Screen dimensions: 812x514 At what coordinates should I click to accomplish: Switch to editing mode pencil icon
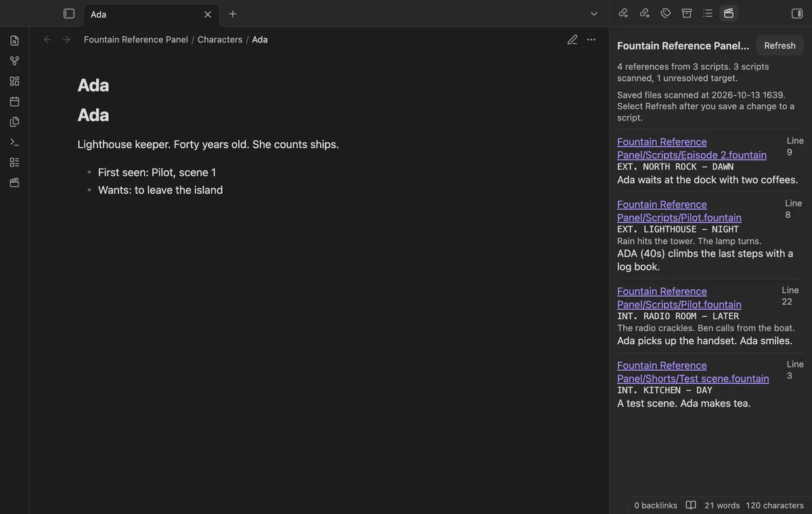572,39
